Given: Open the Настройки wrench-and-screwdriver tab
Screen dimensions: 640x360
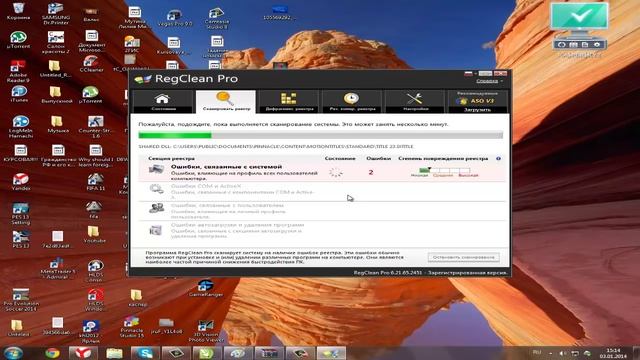Looking at the screenshot, I should click(x=415, y=101).
